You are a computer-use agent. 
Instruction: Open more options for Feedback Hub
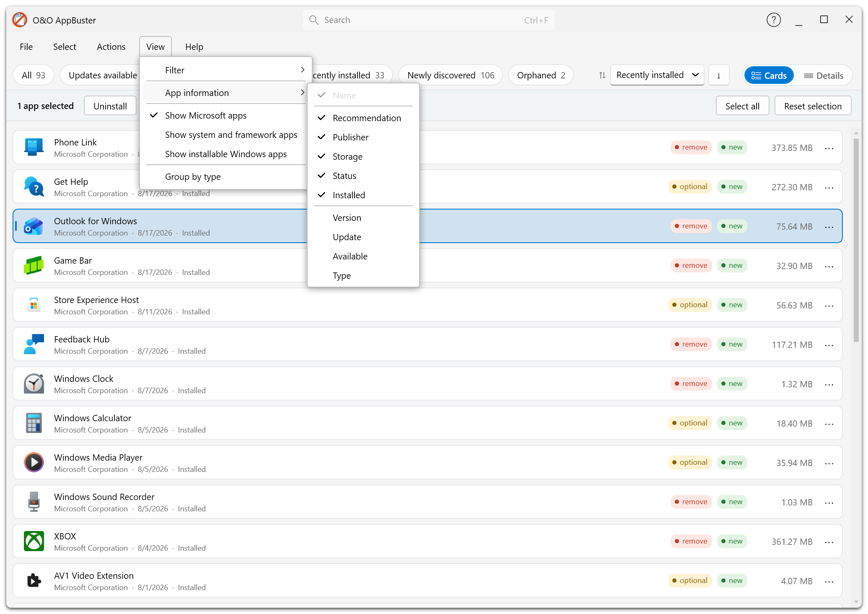pyautogui.click(x=829, y=345)
